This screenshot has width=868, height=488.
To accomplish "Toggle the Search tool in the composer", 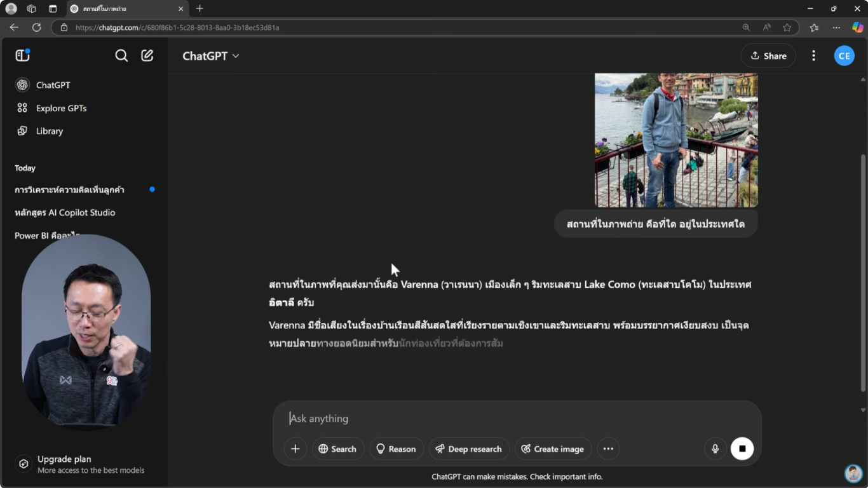I will [x=337, y=449].
